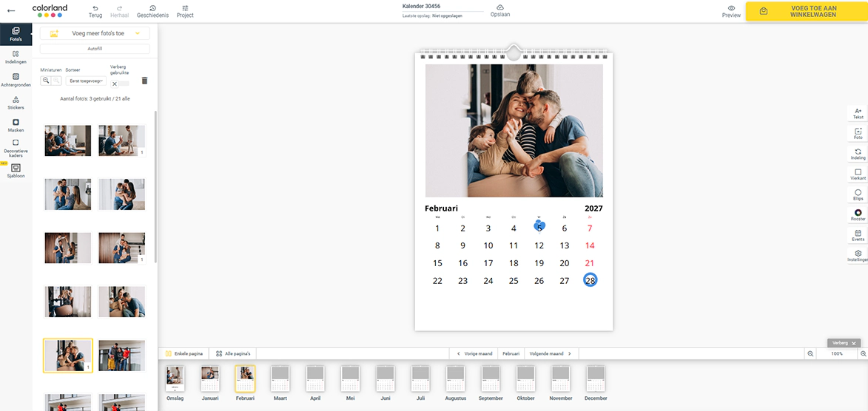868x411 pixels.
Task: Click the circled date 28 on calendar
Action: pyautogui.click(x=590, y=280)
